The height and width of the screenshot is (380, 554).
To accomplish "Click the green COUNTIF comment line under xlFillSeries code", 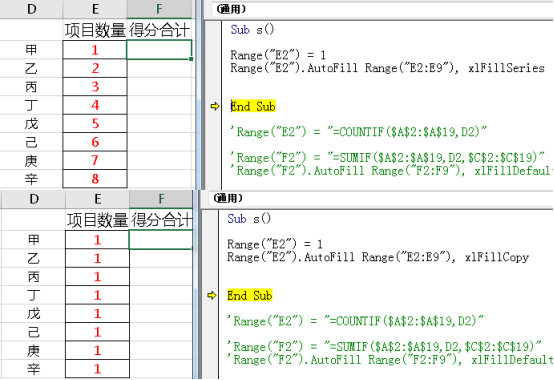I will [359, 132].
